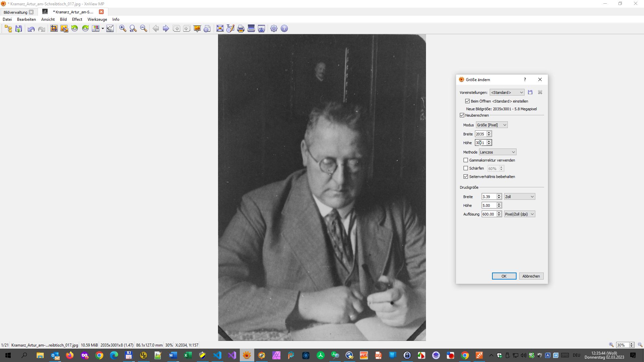Click the OK button in dialog
644x362 pixels.
click(x=504, y=276)
